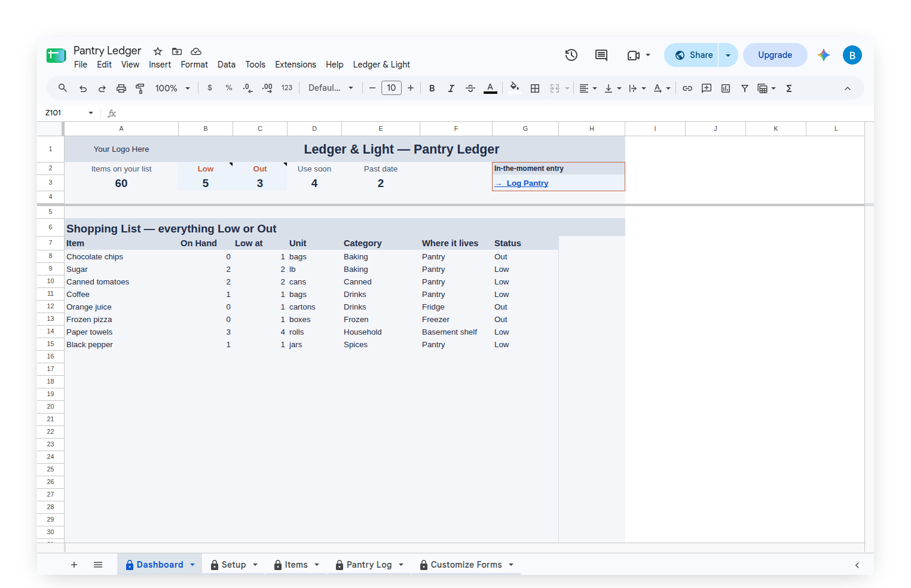The width and height of the screenshot is (911, 588).
Task: Switch to the Items sheet tab
Action: tap(296, 565)
